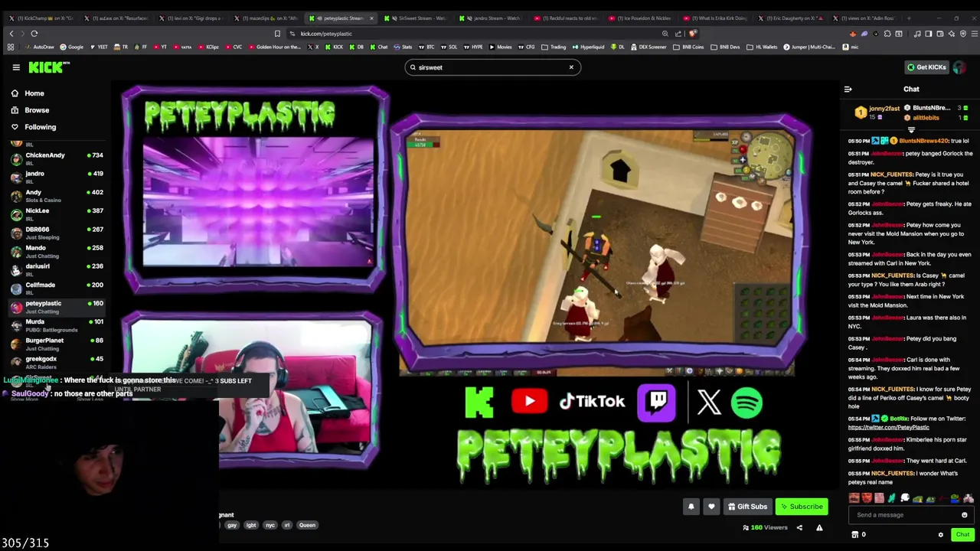Click the Brave shields icon in address bar
This screenshot has height=551, width=980.
692,34
